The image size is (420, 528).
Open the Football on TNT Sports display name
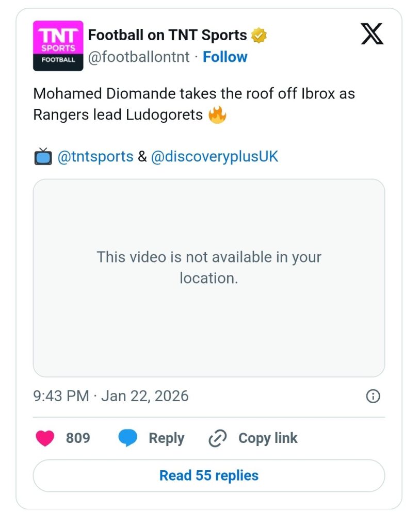(167, 35)
